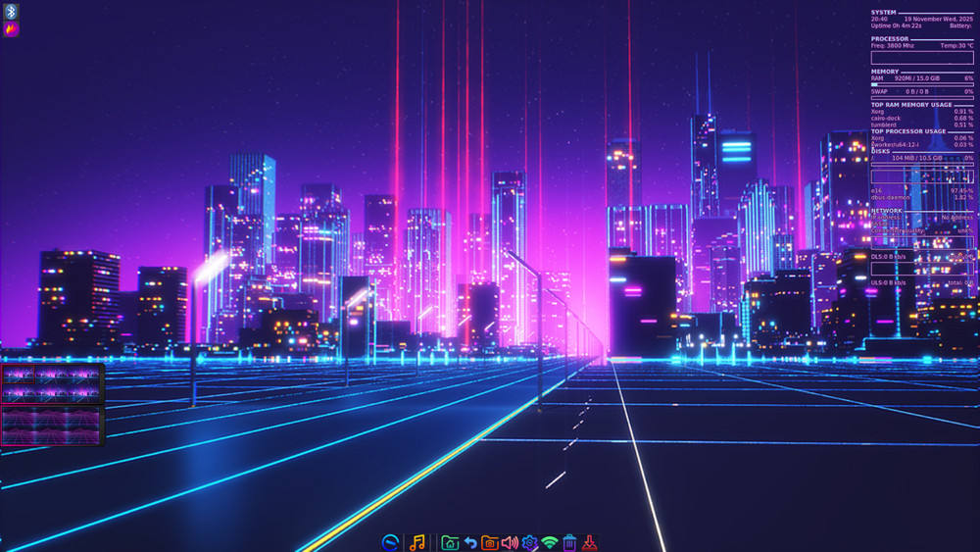The image size is (980, 552).
Task: Click the dbus-daemon process entry
Action: pyautogui.click(x=890, y=197)
